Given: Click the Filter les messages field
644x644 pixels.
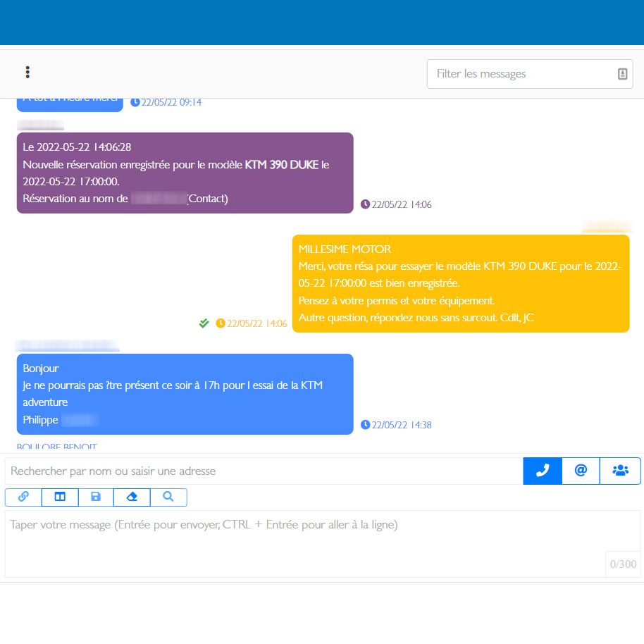Looking at the screenshot, I should point(529,74).
